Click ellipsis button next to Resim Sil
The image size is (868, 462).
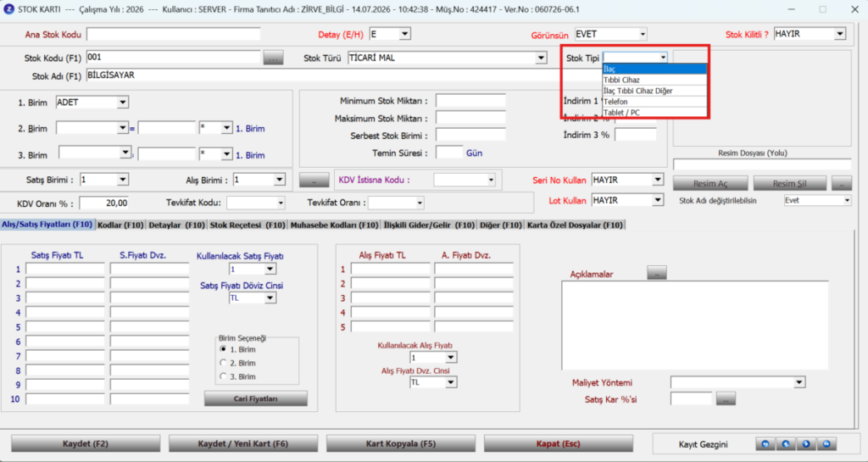(x=842, y=183)
